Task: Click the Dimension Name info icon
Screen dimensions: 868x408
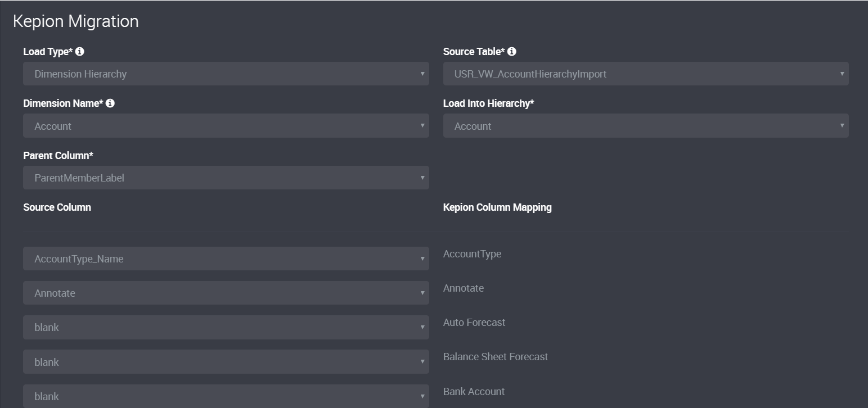Action: point(110,103)
